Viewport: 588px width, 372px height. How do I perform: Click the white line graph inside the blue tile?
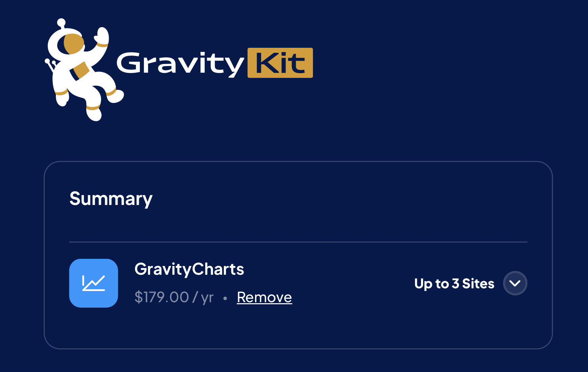tap(94, 283)
